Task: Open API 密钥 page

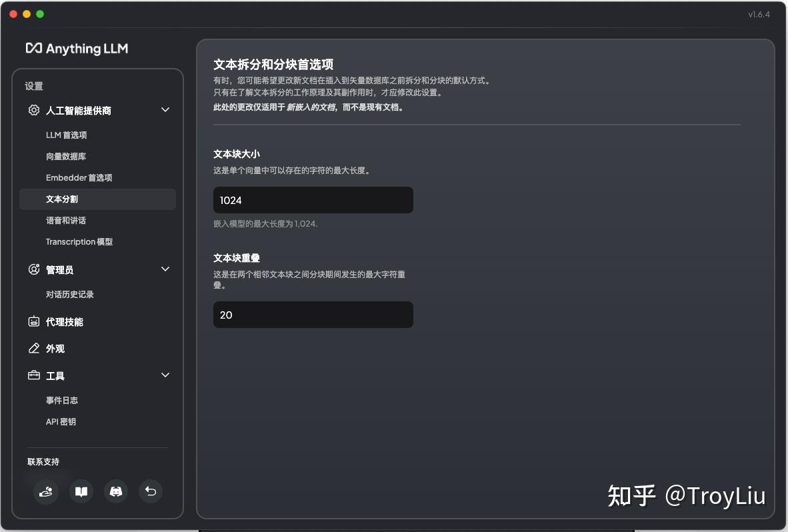Action: [x=61, y=421]
